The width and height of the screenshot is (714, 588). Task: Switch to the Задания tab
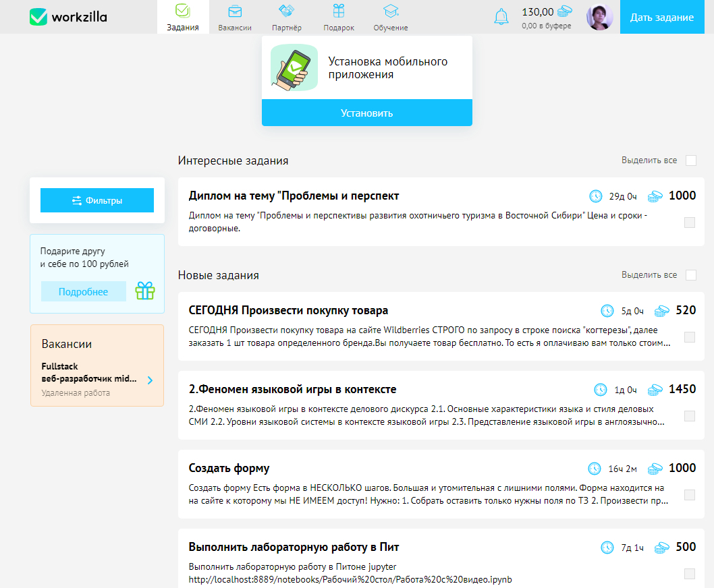(x=183, y=17)
